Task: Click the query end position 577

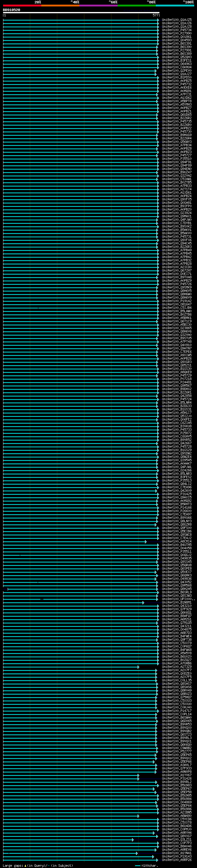Action: click(155, 15)
